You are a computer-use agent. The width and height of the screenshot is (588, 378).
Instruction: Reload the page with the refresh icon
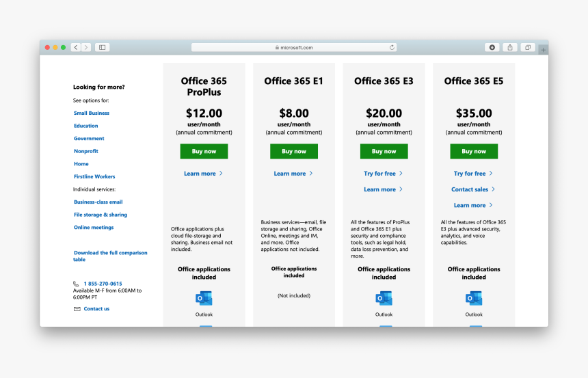[x=392, y=47]
